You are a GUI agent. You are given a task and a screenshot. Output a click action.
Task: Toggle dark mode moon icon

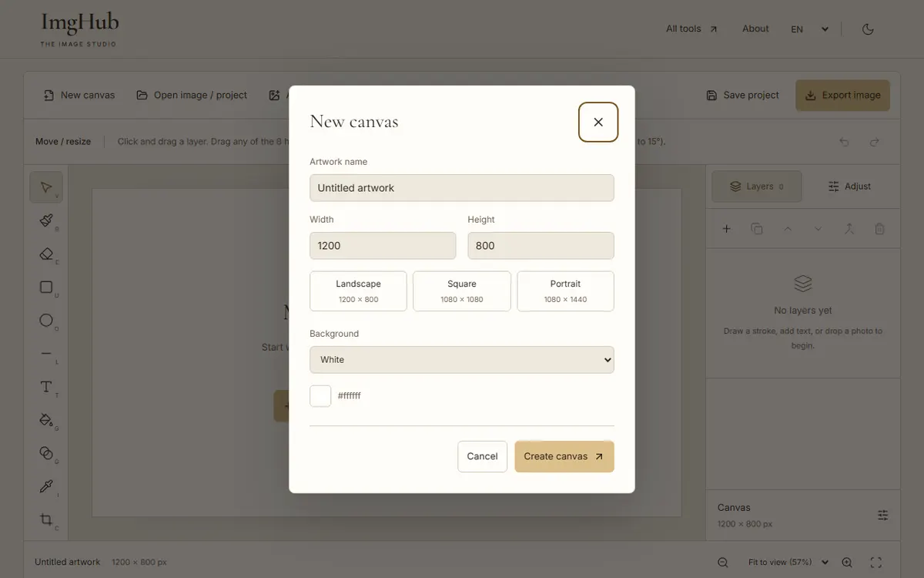(868, 29)
